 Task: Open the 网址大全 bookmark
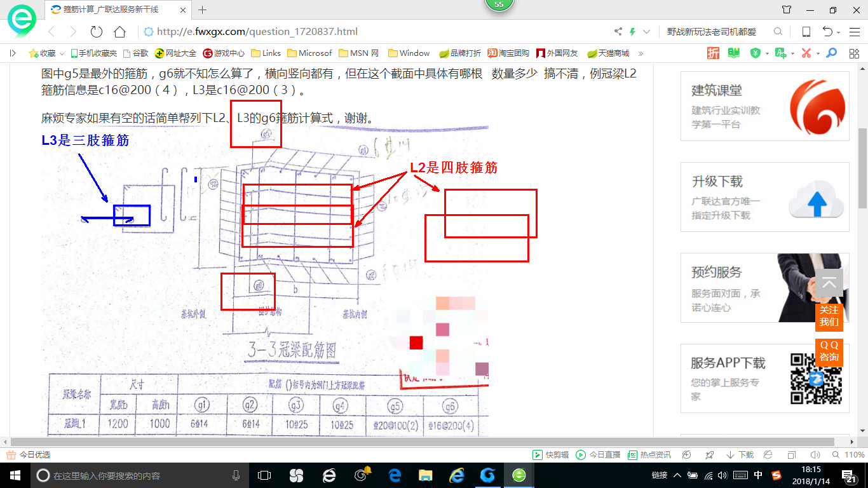176,53
